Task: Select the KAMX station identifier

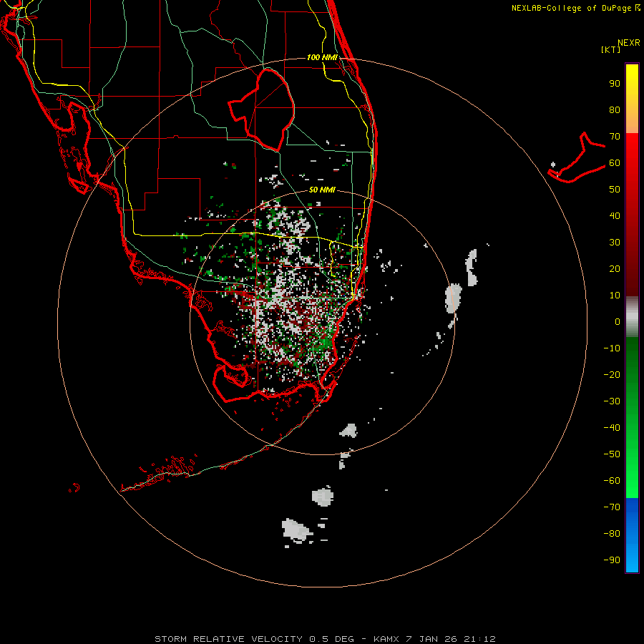Action: [386, 639]
